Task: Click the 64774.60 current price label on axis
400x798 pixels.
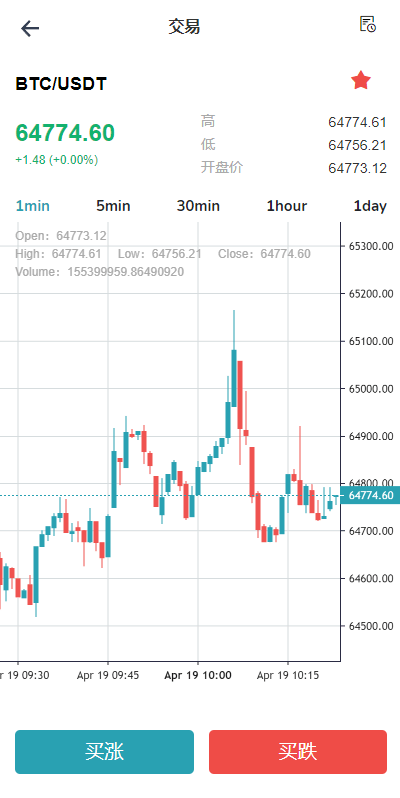Action: click(370, 495)
